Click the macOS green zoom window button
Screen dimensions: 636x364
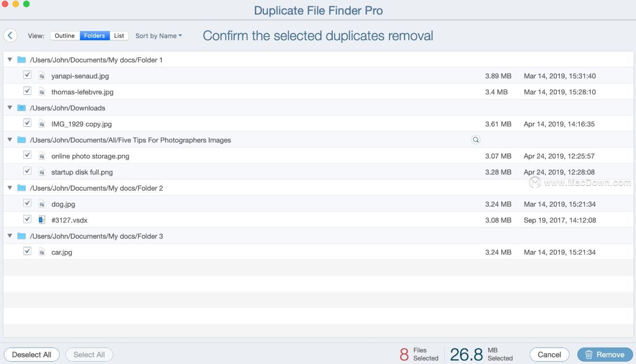26,4
